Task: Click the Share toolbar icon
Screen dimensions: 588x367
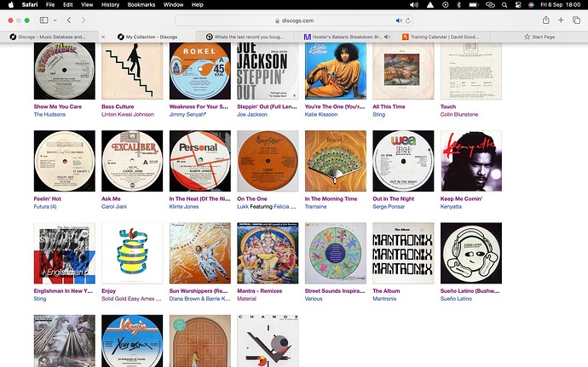Action: coord(546,20)
